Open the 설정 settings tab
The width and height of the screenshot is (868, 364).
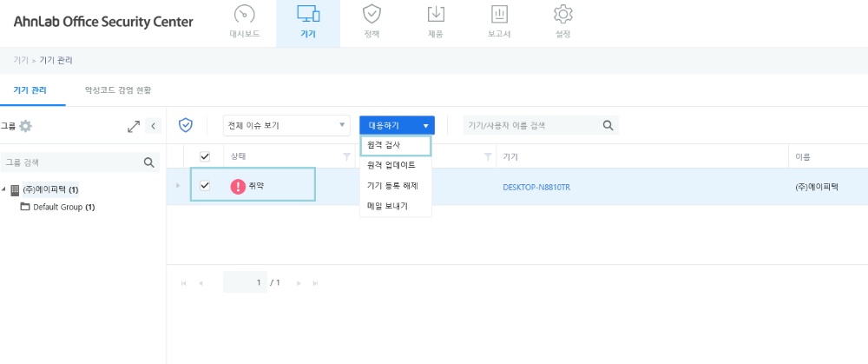point(563,23)
